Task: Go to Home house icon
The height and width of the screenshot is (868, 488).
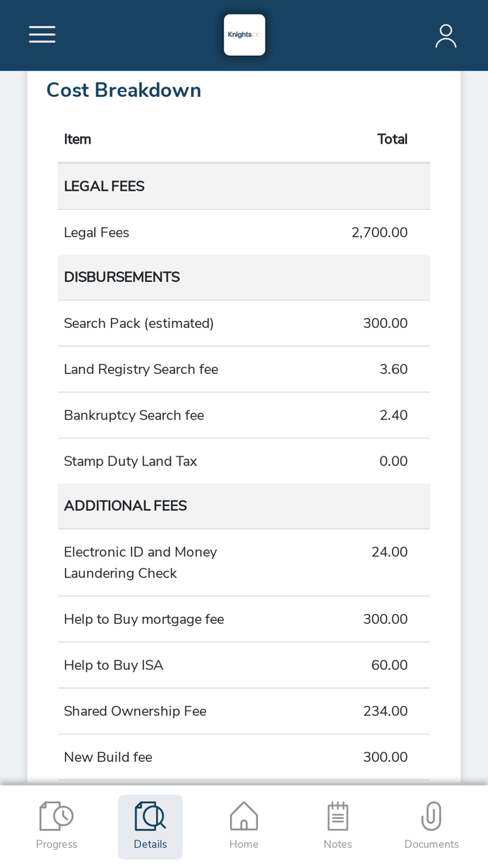Action: point(244,816)
